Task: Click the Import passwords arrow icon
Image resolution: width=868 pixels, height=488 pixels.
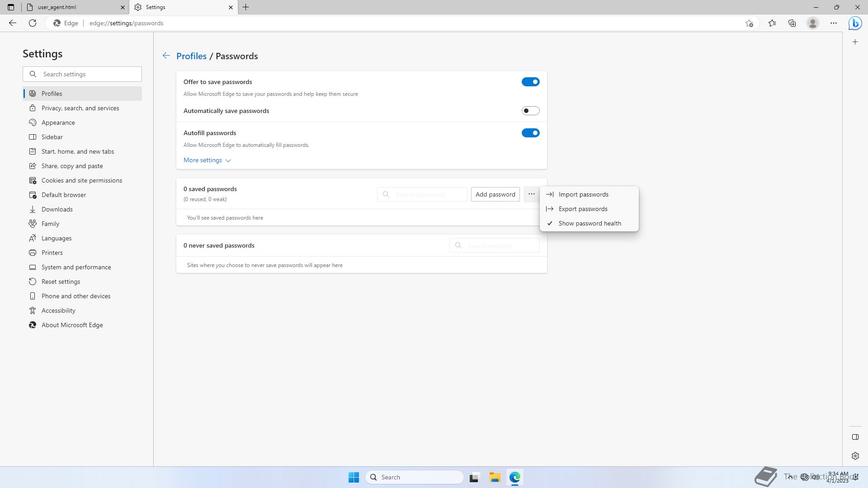Action: 550,194
